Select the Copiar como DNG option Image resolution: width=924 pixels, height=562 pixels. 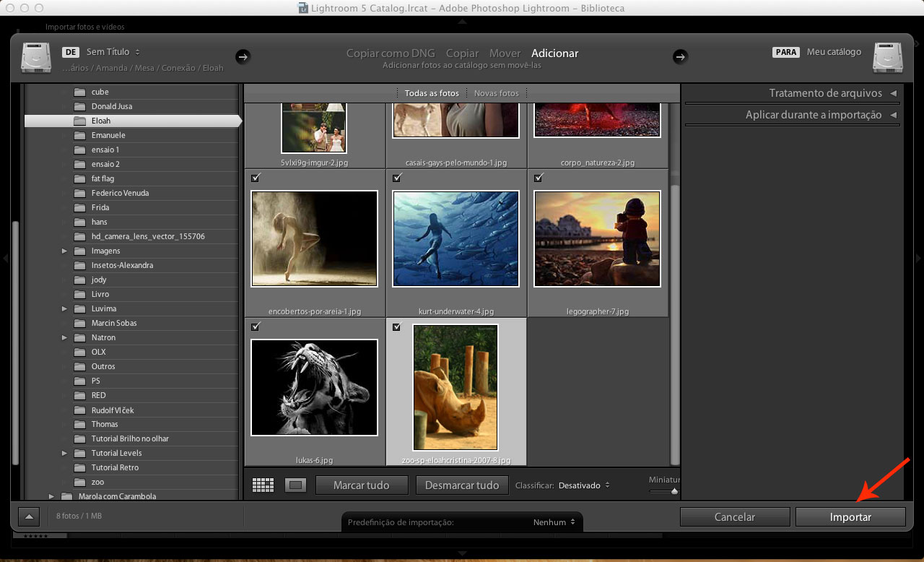(391, 53)
